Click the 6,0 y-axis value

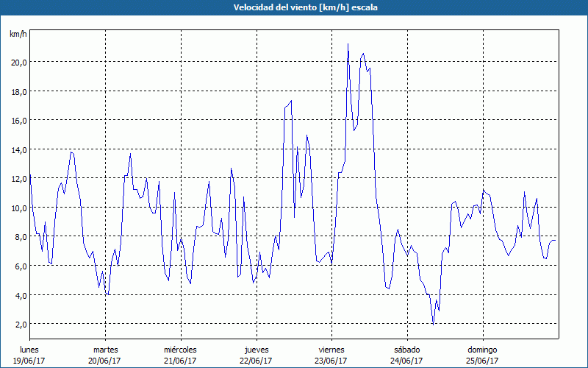[x=20, y=266]
